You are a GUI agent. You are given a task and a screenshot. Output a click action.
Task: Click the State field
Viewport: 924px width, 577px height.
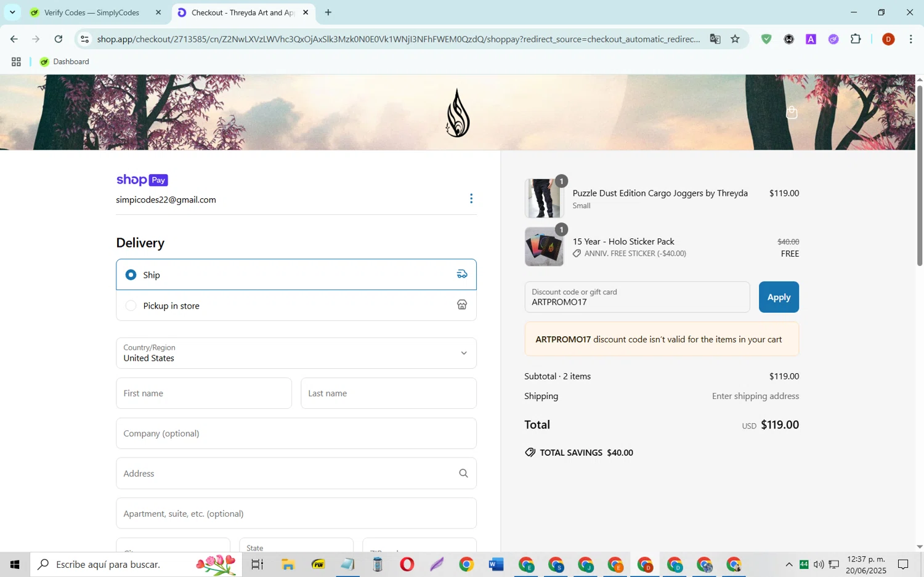[296, 545]
